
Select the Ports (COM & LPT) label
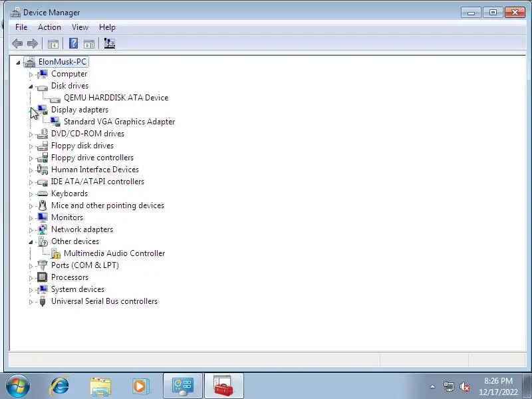pos(85,265)
